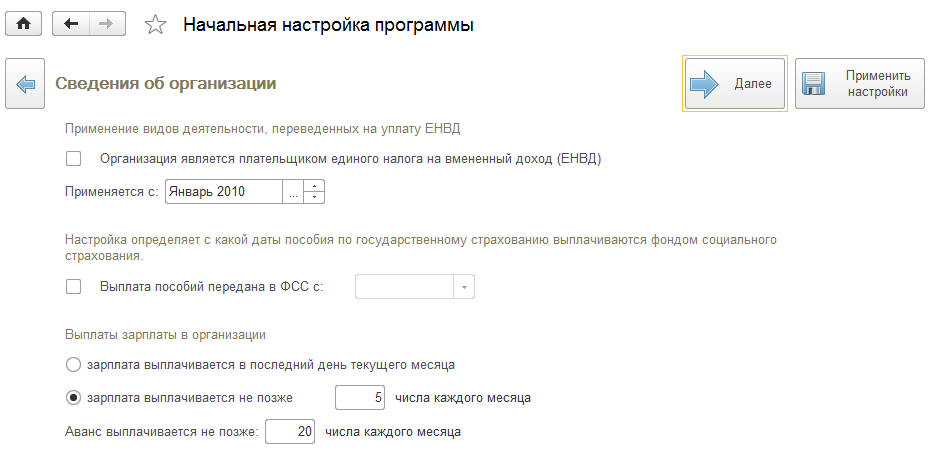This screenshot has height=472, width=951.
Task: Click the Home icon in the top bar
Action: pos(24,24)
